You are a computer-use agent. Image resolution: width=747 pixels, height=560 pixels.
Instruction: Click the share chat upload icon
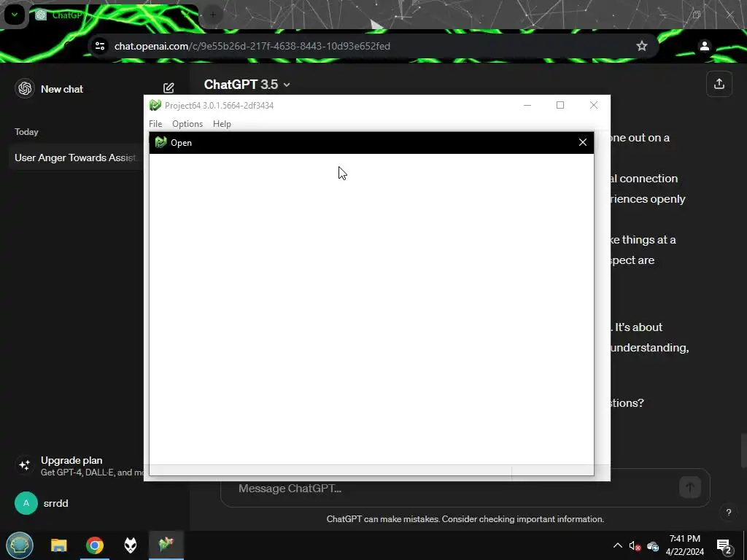point(719,84)
